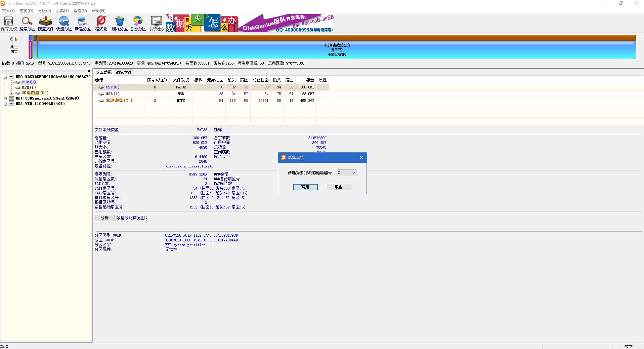The height and width of the screenshot is (349, 644).
Task: Go to next disk with right arrow
Action: pos(16,39)
